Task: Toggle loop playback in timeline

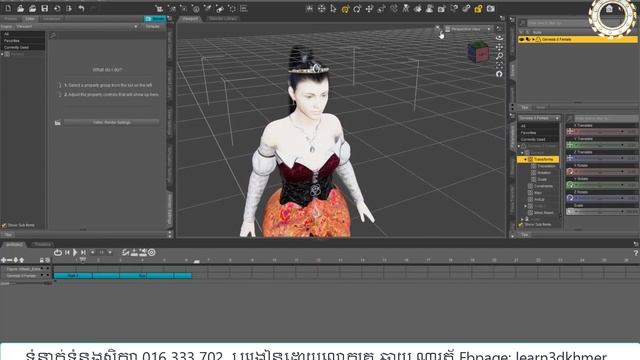Action: [x=58, y=253]
